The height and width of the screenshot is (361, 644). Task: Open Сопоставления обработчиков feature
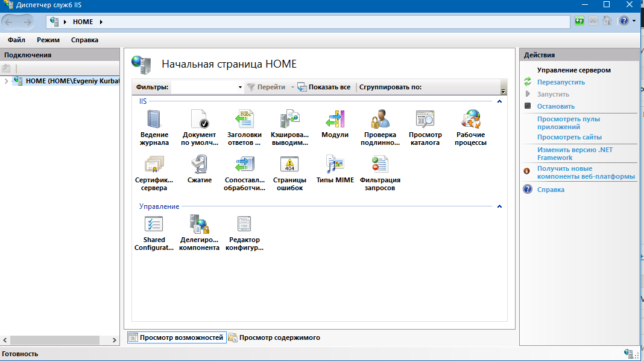coord(244,173)
